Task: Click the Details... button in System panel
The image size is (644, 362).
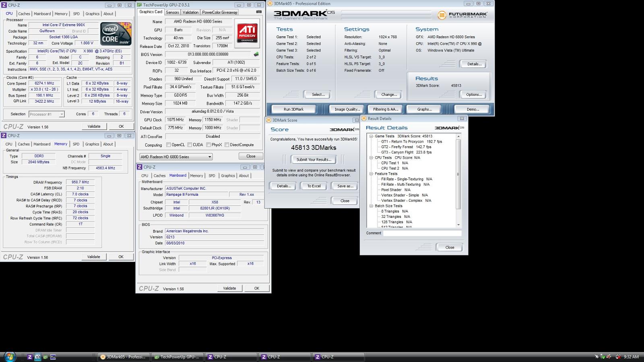Action: tap(474, 64)
